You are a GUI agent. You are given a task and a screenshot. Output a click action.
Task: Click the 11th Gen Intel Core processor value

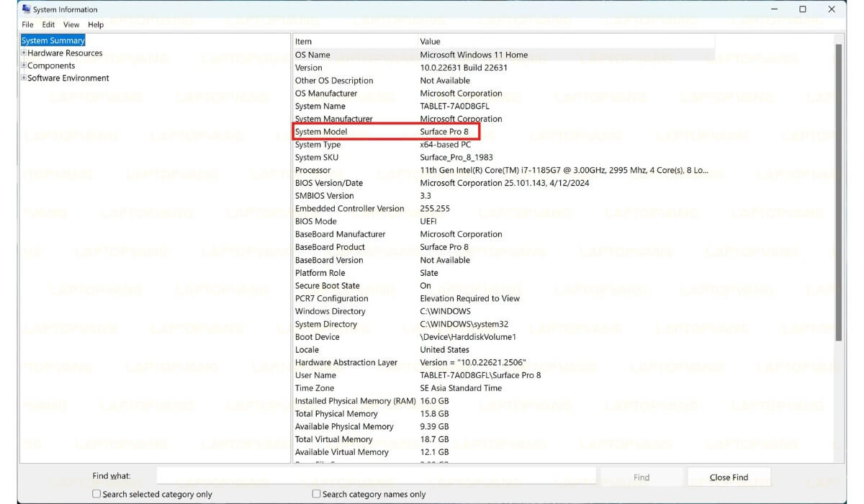click(564, 171)
